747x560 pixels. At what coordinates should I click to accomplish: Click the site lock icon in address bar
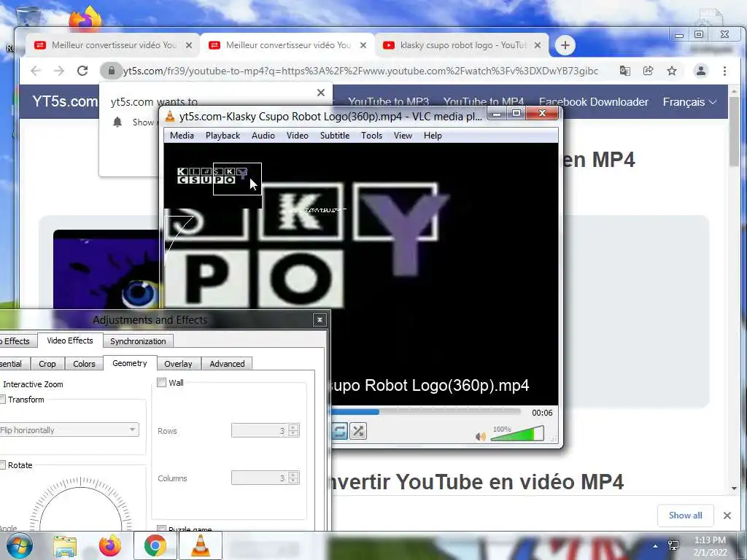click(x=111, y=71)
